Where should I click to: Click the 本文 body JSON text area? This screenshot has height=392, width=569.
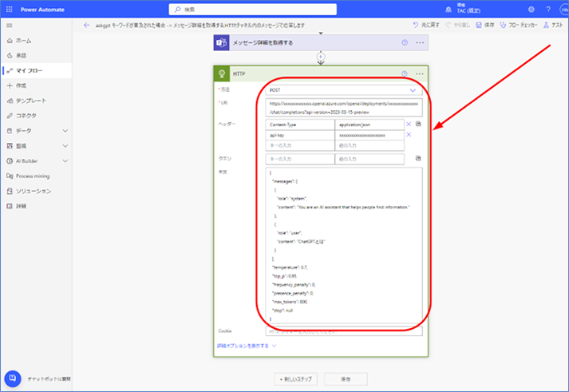[x=344, y=245]
